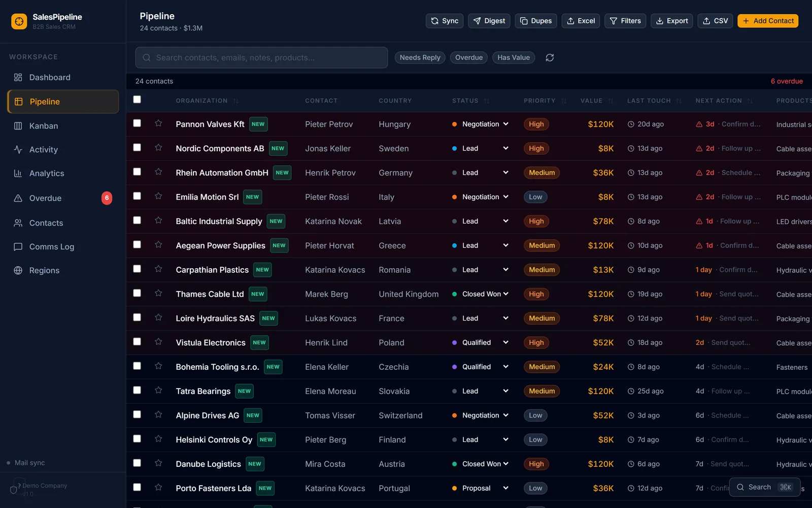The image size is (812, 508).
Task: Sort by Status using its sort icon
Action: click(x=487, y=101)
